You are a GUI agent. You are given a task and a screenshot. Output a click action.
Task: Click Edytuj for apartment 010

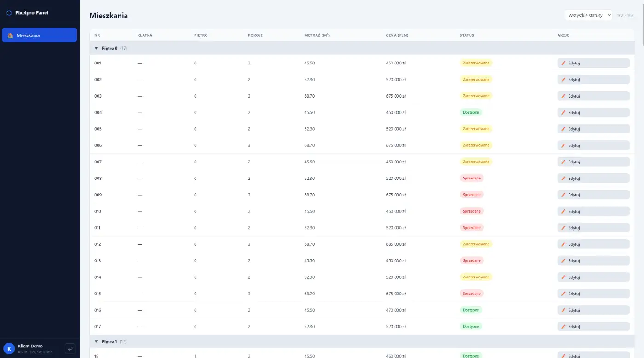click(x=593, y=211)
